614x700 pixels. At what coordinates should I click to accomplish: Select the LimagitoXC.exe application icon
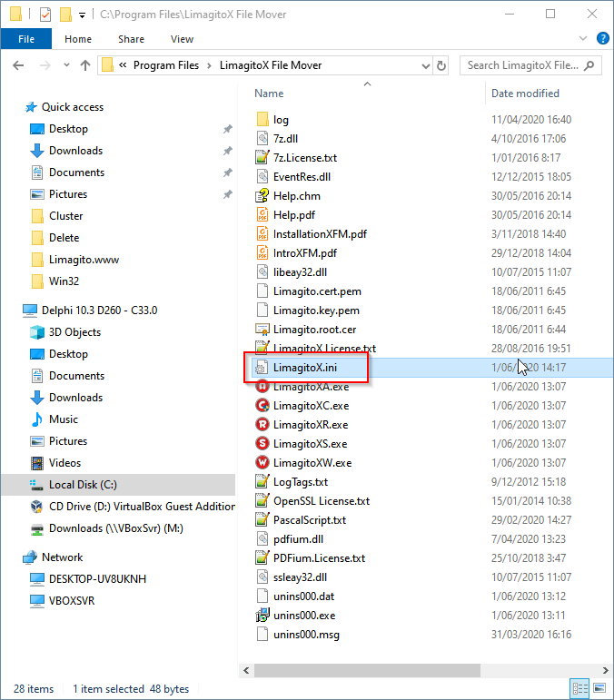262,405
